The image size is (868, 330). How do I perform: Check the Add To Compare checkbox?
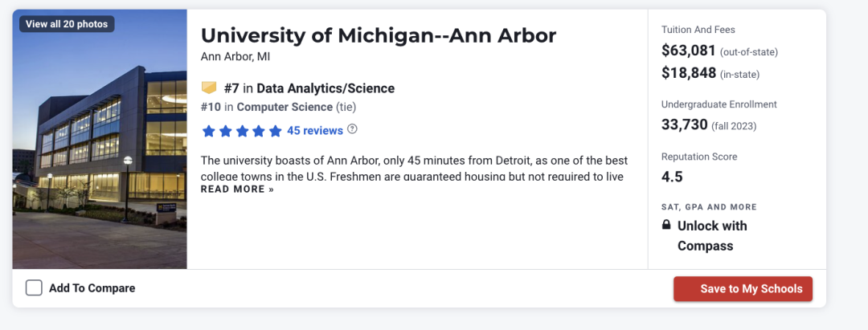34,288
